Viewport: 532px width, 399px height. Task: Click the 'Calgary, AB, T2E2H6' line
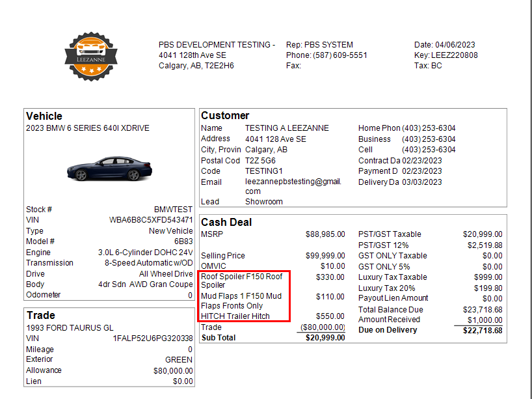click(x=196, y=66)
